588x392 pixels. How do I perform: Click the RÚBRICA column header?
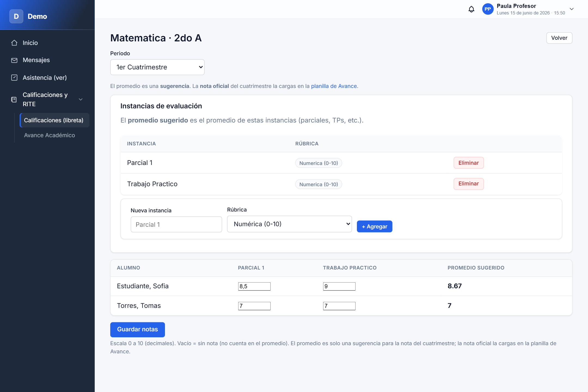click(x=307, y=144)
